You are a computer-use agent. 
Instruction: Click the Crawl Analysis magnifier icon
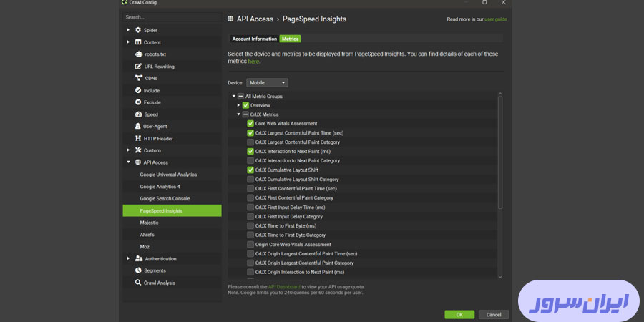[137, 283]
